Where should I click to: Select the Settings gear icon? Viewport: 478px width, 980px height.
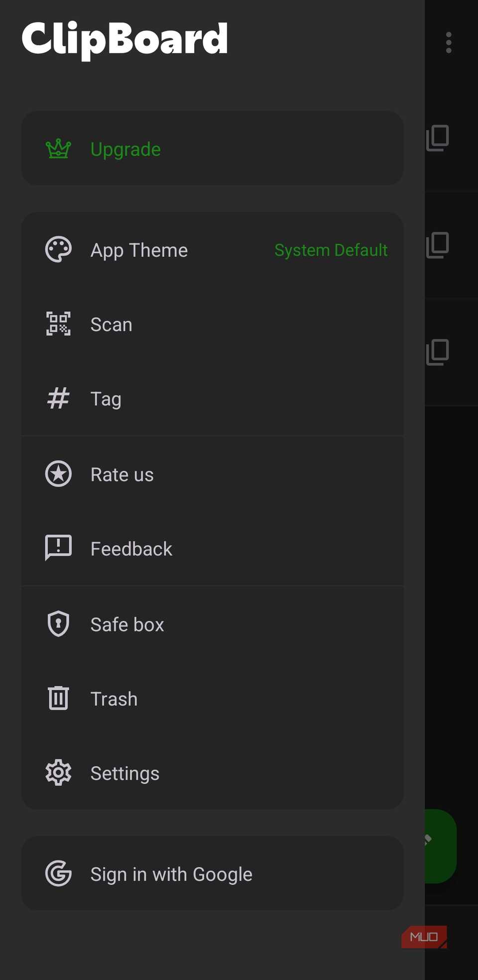[58, 772]
